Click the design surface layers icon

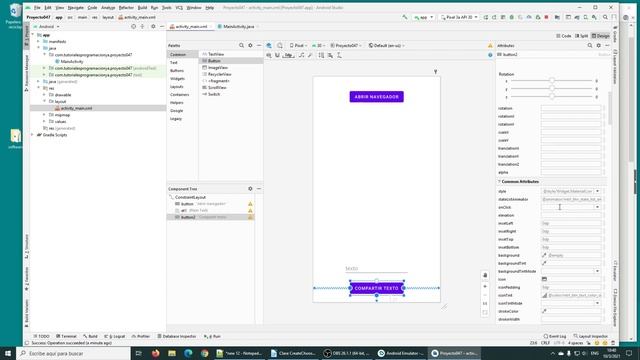coord(269,45)
